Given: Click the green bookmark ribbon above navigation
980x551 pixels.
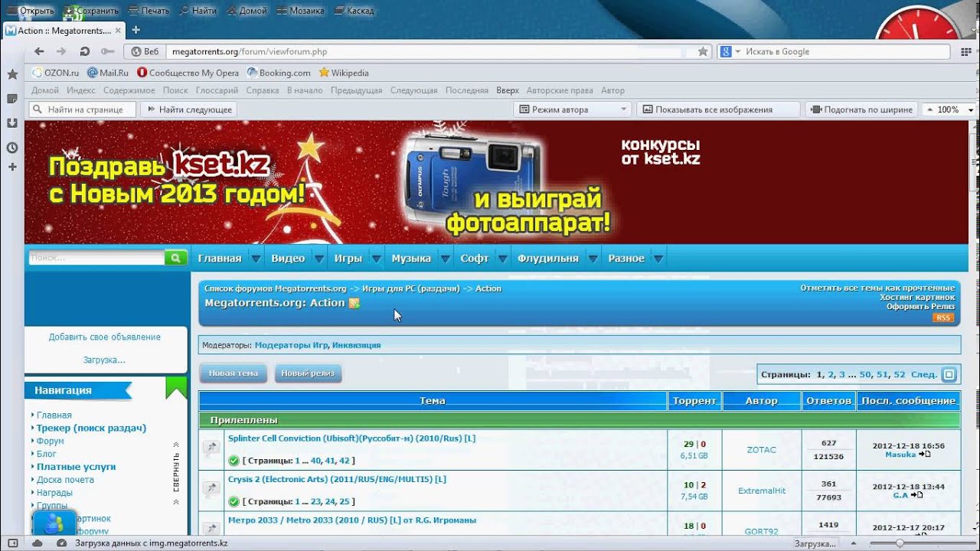Looking at the screenshot, I should [x=176, y=388].
